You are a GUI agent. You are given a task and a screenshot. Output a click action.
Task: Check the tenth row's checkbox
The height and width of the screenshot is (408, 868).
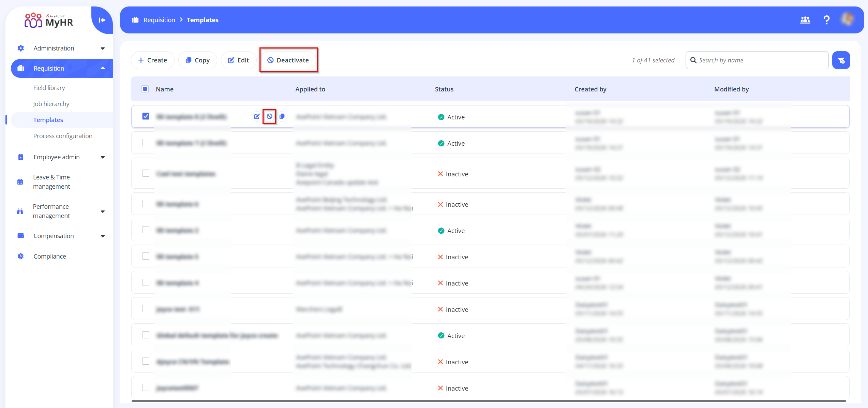[146, 361]
